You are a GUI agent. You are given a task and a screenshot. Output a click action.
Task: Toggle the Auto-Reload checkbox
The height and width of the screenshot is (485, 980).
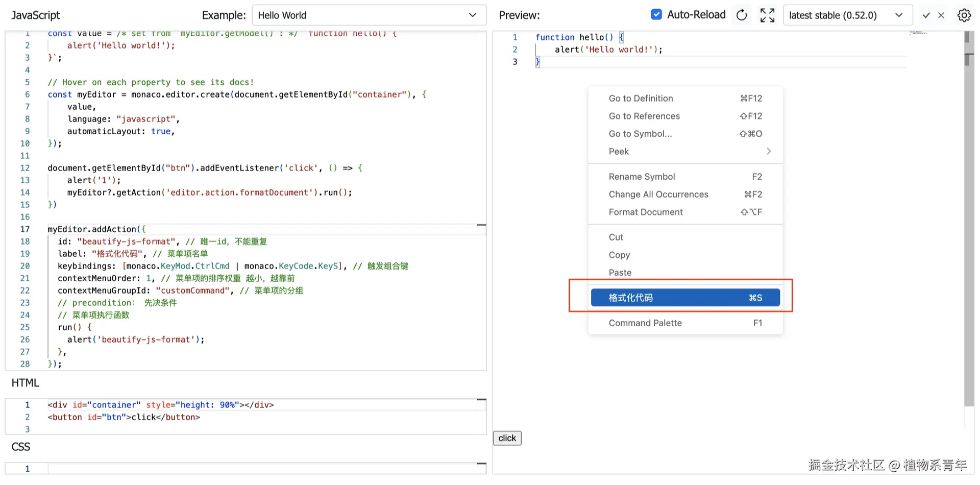[656, 15]
